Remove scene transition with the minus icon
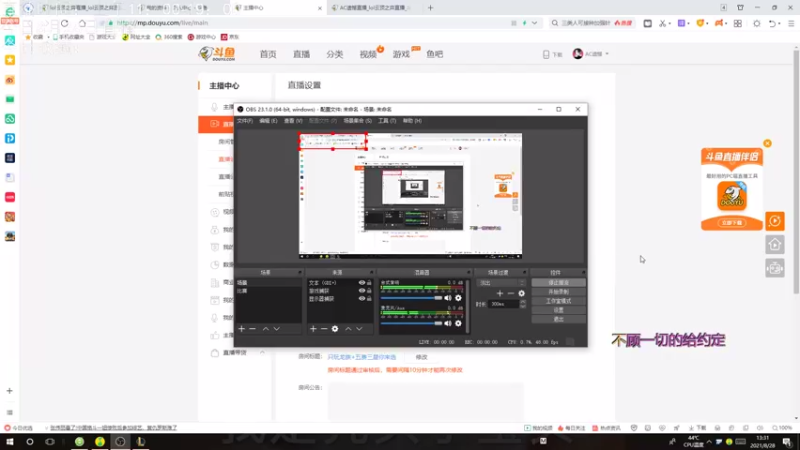The image size is (800, 450). pos(511,293)
